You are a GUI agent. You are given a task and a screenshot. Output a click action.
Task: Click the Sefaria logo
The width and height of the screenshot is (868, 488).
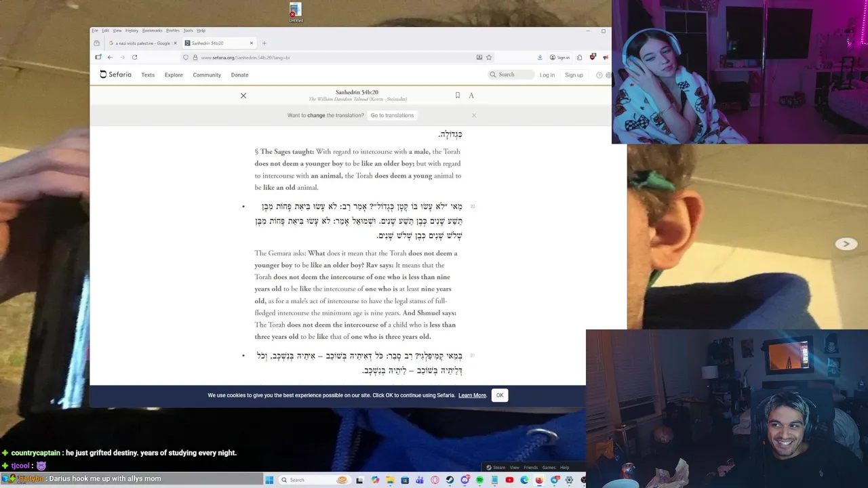coord(116,75)
